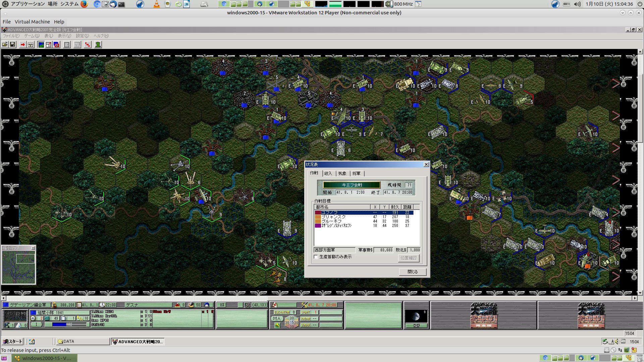Click the 位置確認 button
The image size is (644, 362).
(x=409, y=258)
